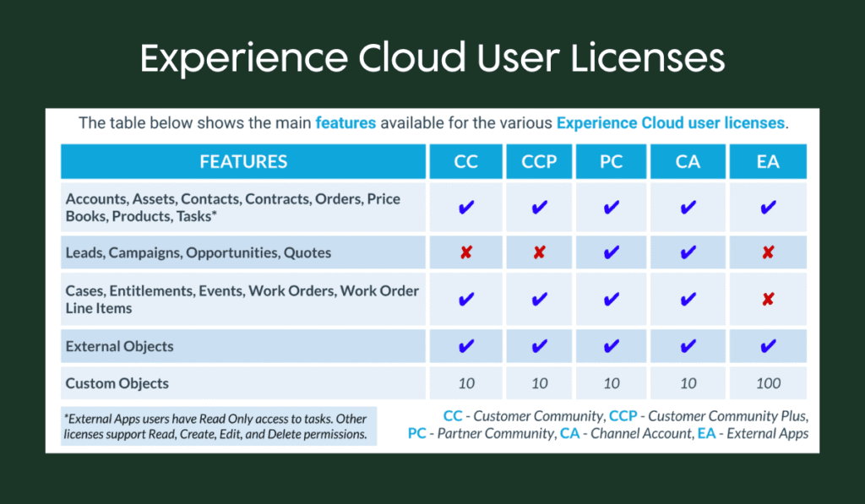Click 'CA - Channel Account' legend entry
The width and height of the screenshot is (865, 504).
[x=627, y=433]
